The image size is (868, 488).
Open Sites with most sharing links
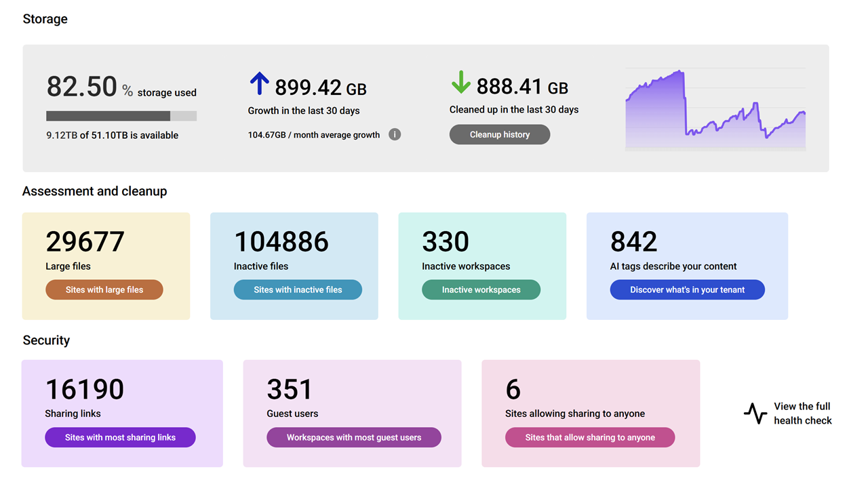(x=120, y=437)
